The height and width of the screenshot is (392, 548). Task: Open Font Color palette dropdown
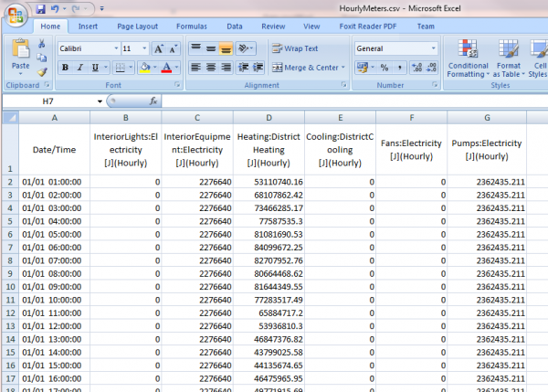[x=177, y=67]
